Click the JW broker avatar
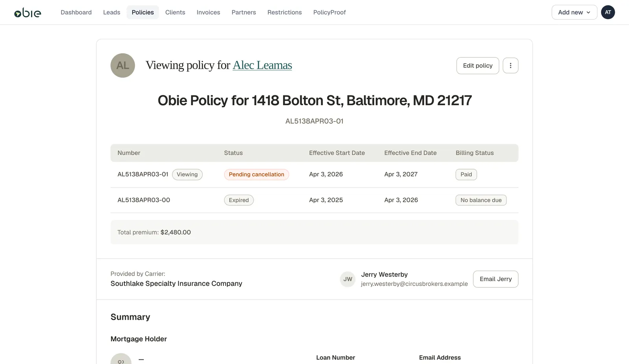Screen dimensions: 629x364 tap(348, 279)
